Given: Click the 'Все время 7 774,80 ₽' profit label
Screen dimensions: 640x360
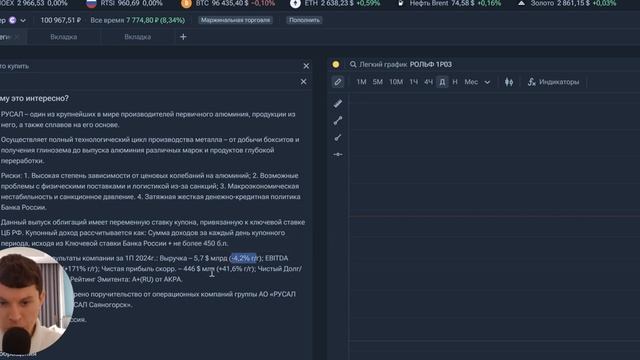Looking at the screenshot, I should [x=138, y=20].
